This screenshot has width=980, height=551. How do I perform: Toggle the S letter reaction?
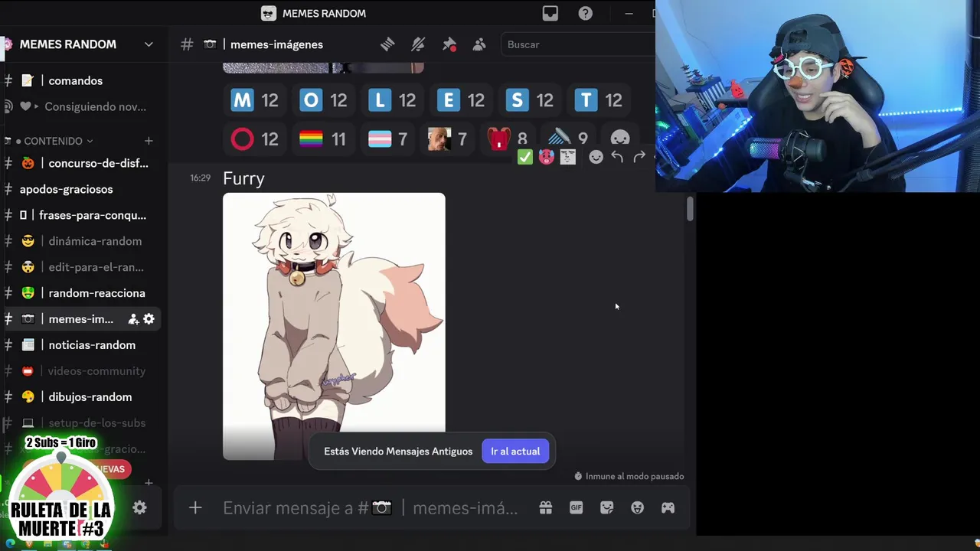[x=530, y=100]
